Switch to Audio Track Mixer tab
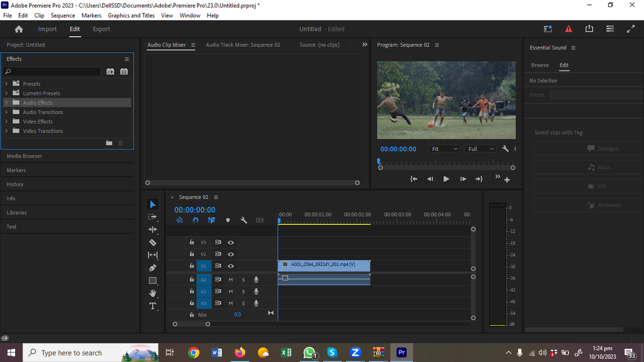The image size is (644, 362). [x=243, y=45]
